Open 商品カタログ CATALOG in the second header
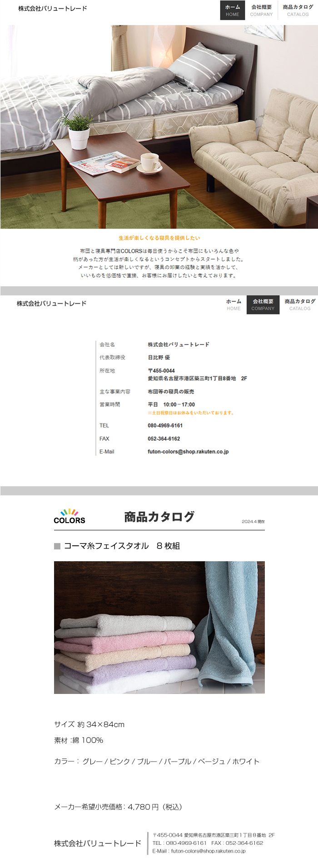The width and height of the screenshot is (318, 868). pos(299,304)
